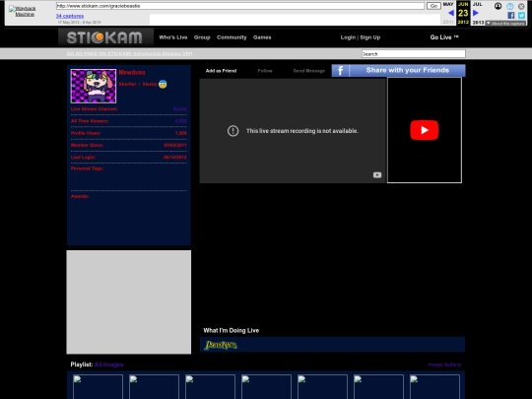Share capture on Facebook in Wayback Machine toolbar
Viewport: 532px width, 399px height.
tap(511, 15)
